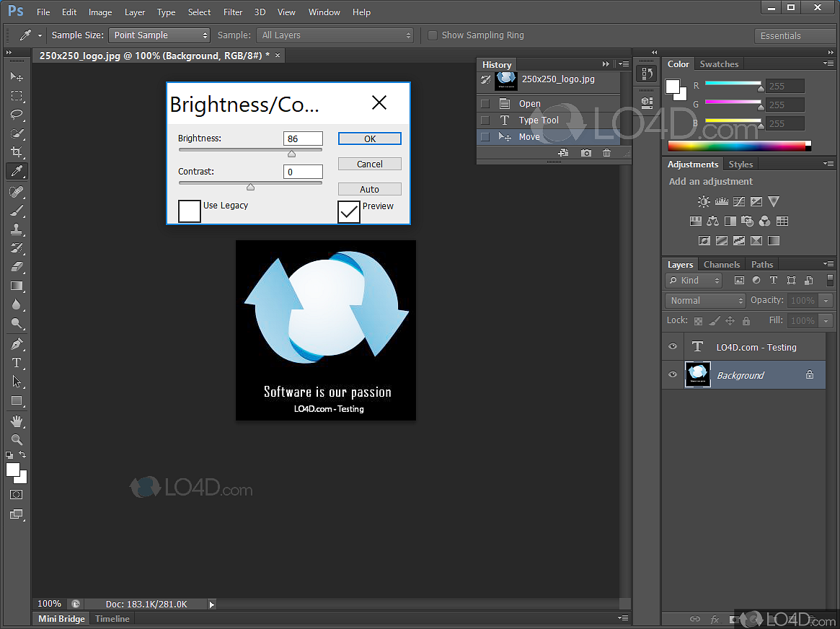Open the Sample Size dropdown
Viewport: 840px width, 629px height.
click(159, 35)
